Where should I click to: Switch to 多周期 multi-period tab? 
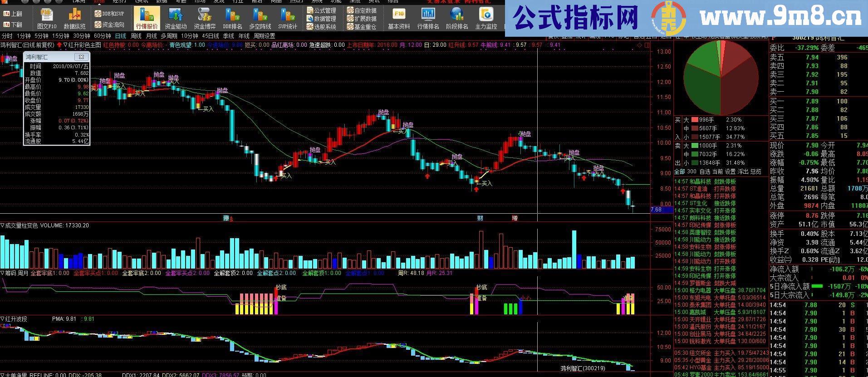click(x=169, y=36)
